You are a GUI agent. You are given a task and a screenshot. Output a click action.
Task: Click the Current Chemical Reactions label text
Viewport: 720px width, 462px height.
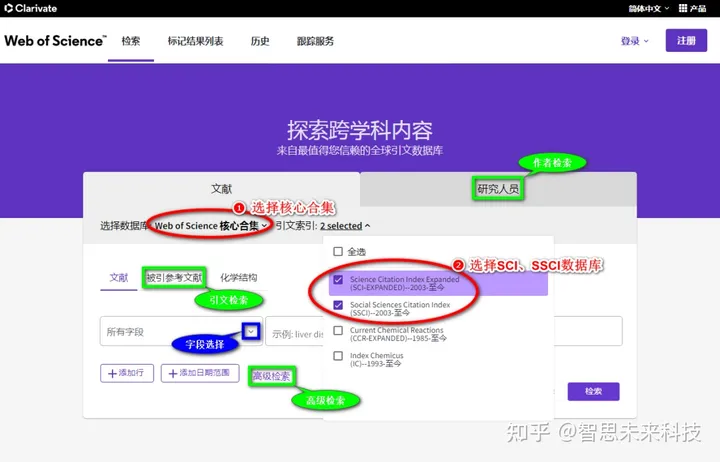pos(398,334)
